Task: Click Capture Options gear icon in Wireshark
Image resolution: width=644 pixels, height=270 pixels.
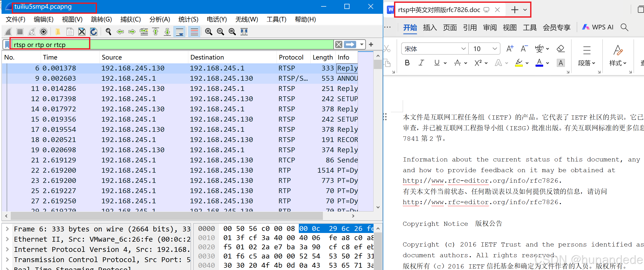Action: [43, 32]
